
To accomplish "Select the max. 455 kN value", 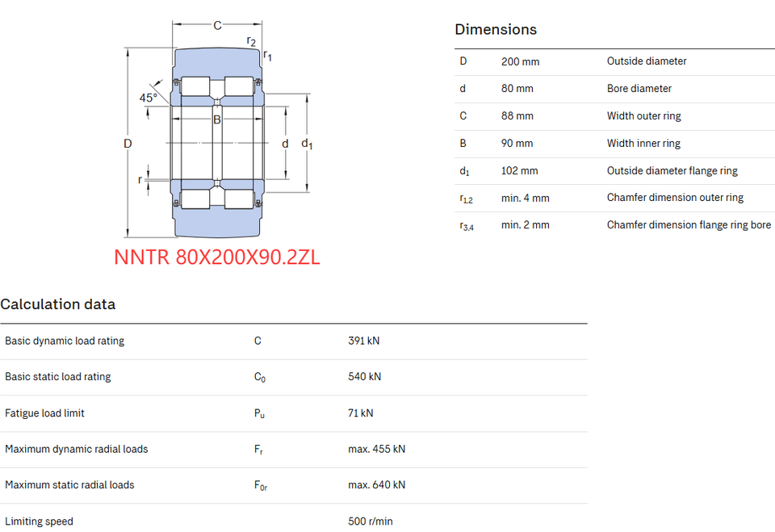I will coord(377,449).
